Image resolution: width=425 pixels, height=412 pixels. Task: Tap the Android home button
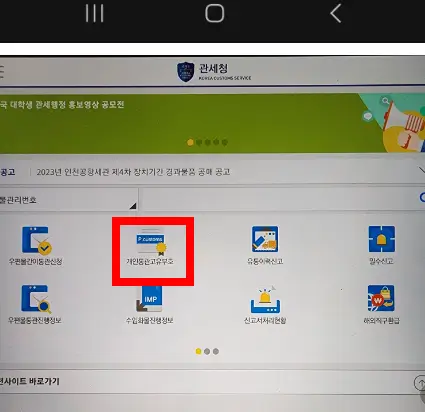[214, 14]
